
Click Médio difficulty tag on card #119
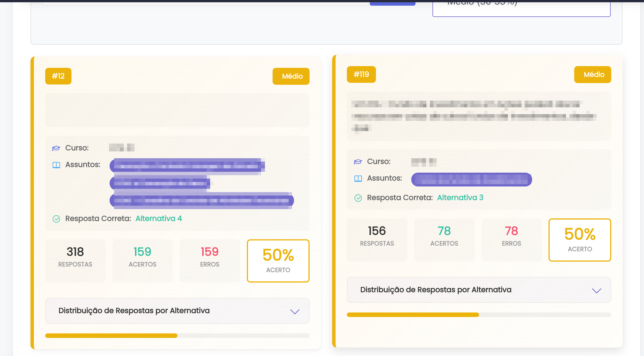593,75
